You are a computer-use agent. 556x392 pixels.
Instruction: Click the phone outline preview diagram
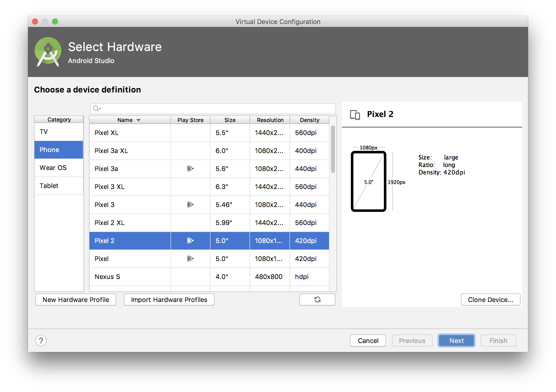[x=368, y=181]
